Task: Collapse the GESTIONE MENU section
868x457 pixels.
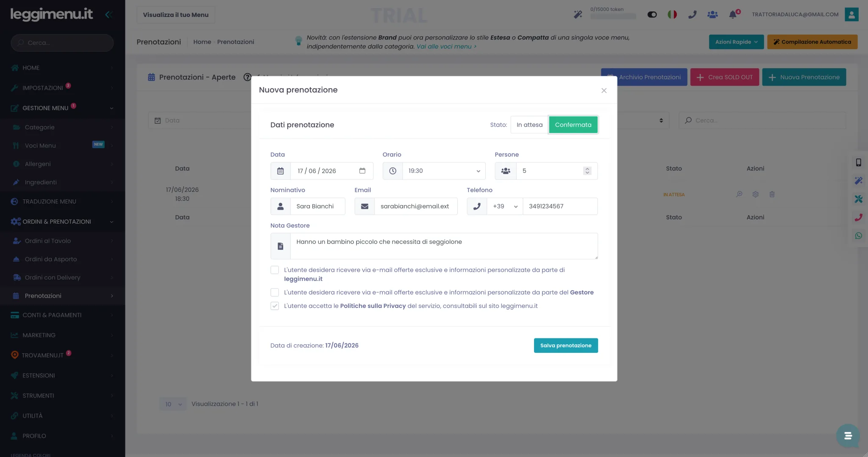Action: click(x=62, y=108)
